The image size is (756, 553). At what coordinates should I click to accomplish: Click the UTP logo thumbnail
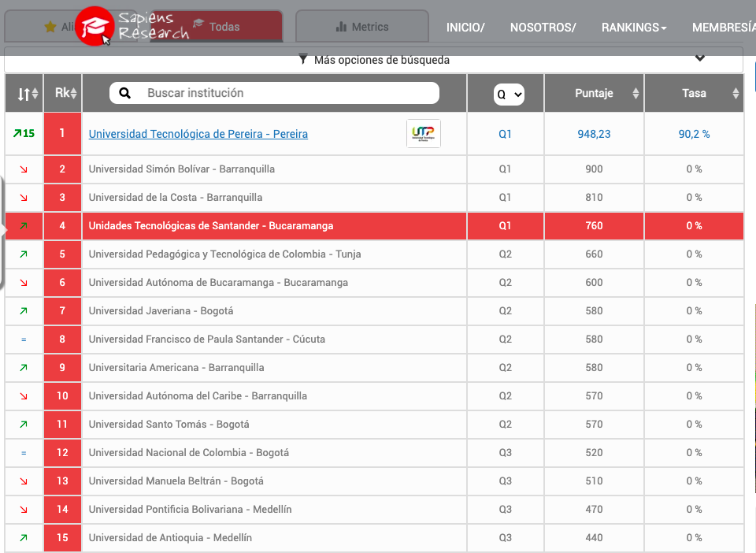pos(424,134)
